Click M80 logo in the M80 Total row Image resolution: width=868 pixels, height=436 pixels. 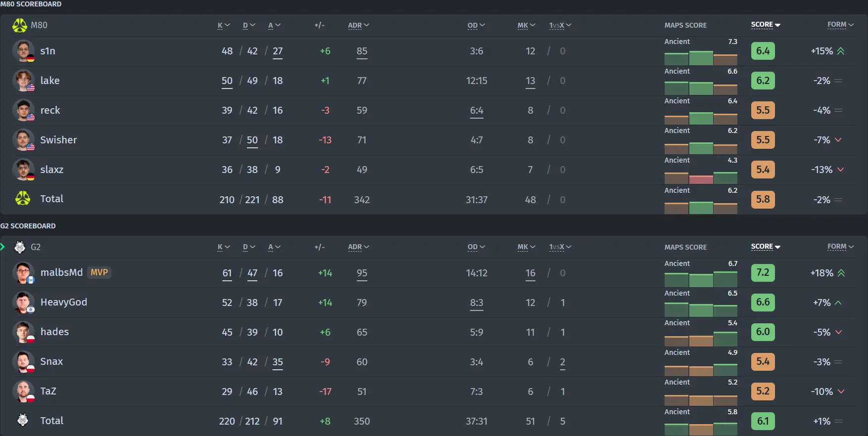click(23, 199)
